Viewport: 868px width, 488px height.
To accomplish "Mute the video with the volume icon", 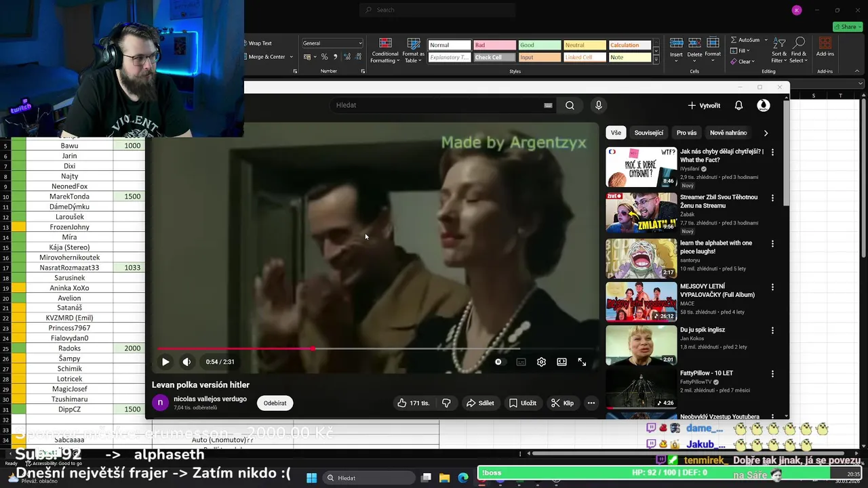I will (186, 362).
